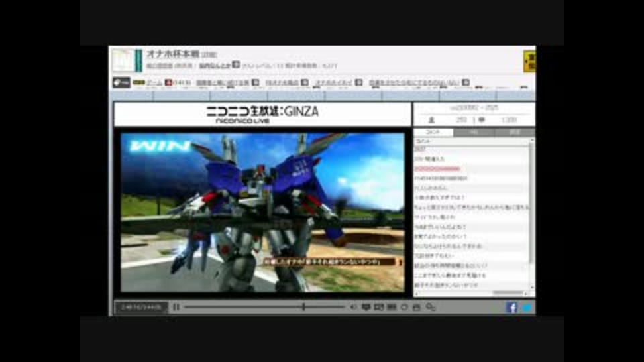644x362 pixels.
Task: Click the comment count bubble icon
Action: click(482, 120)
